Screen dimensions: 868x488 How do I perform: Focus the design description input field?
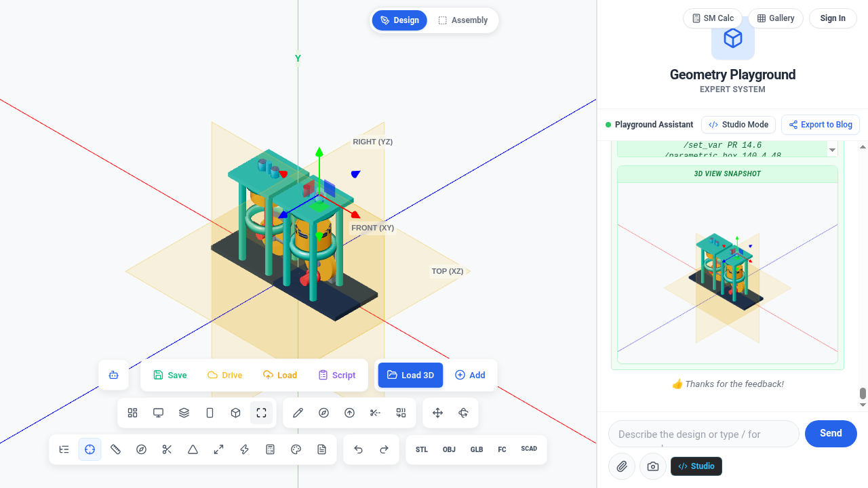point(704,434)
